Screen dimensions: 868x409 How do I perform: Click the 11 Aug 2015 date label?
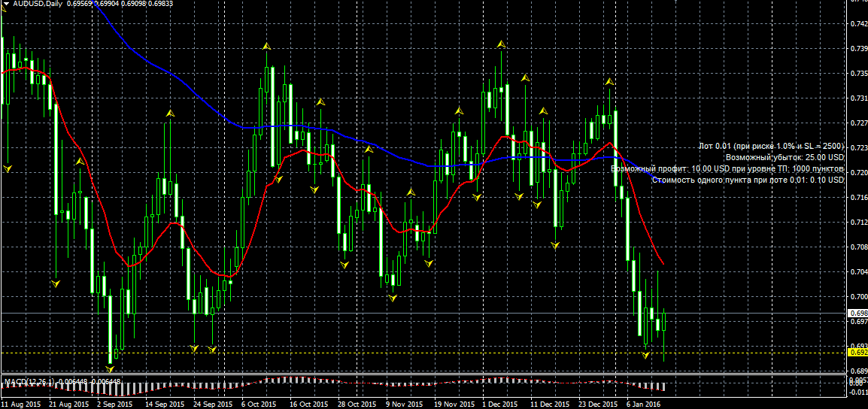coord(21,404)
